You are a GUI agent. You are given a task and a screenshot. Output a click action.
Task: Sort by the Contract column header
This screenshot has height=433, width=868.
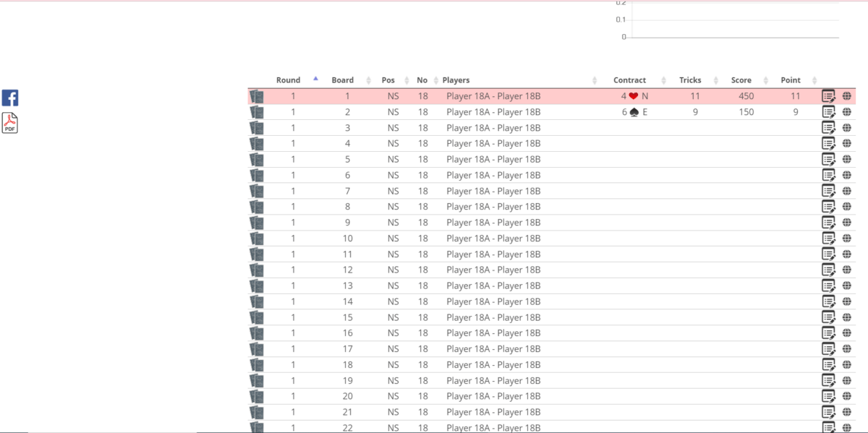click(629, 80)
